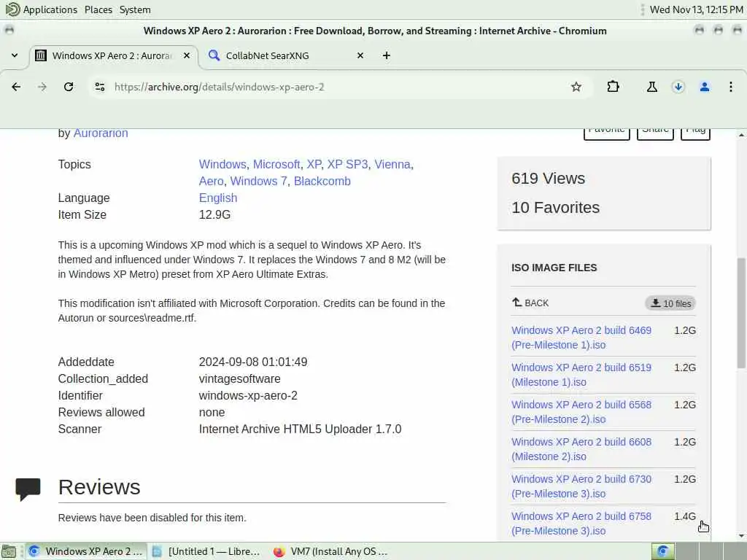Download build 6758 Pre-Milestone 3 iso
This screenshot has height=560, width=747.
[581, 524]
